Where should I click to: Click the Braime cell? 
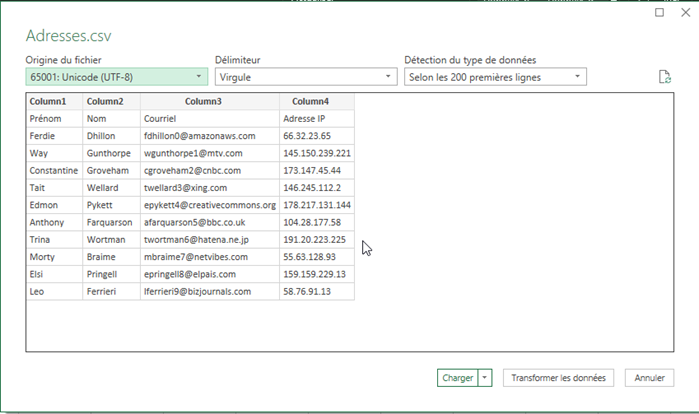(x=111, y=257)
